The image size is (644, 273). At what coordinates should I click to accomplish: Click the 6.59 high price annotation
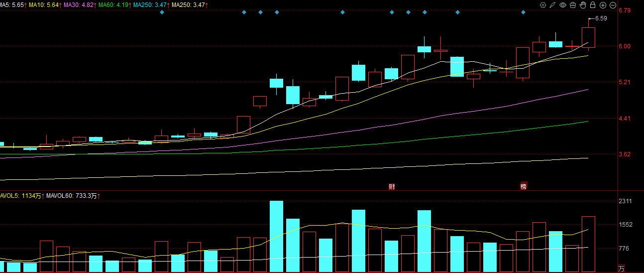point(601,18)
